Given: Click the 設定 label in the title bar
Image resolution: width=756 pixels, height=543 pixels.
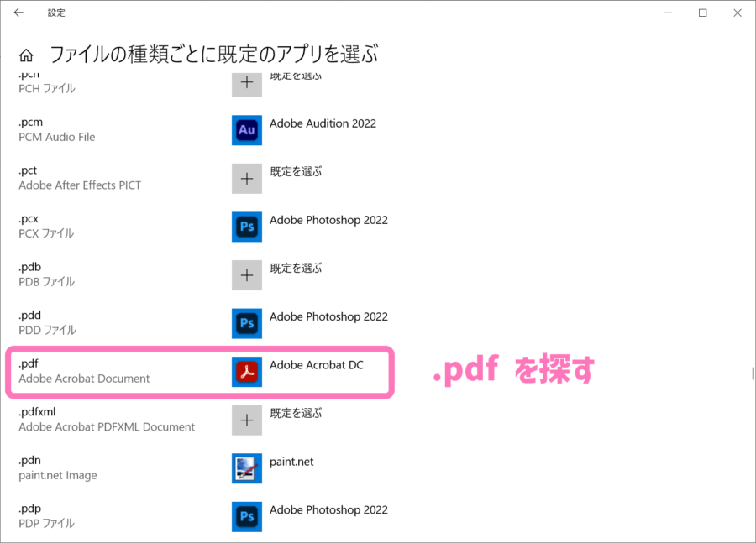Looking at the screenshot, I should 56,13.
